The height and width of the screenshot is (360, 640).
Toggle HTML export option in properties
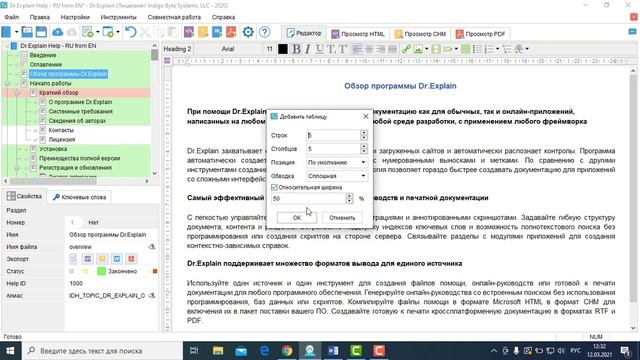(87, 259)
